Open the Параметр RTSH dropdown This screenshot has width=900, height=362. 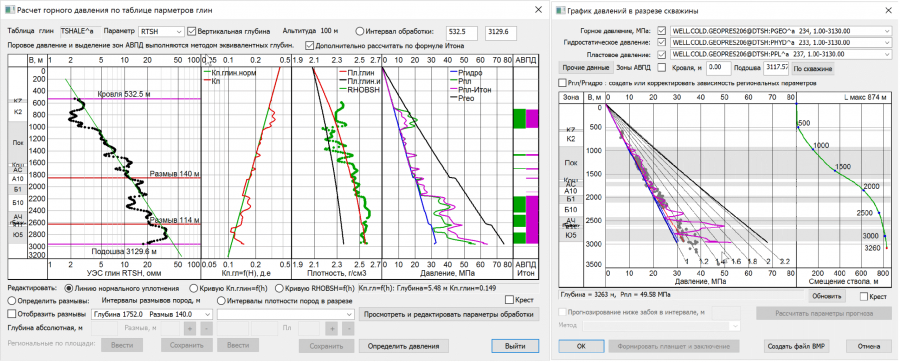tap(162, 31)
